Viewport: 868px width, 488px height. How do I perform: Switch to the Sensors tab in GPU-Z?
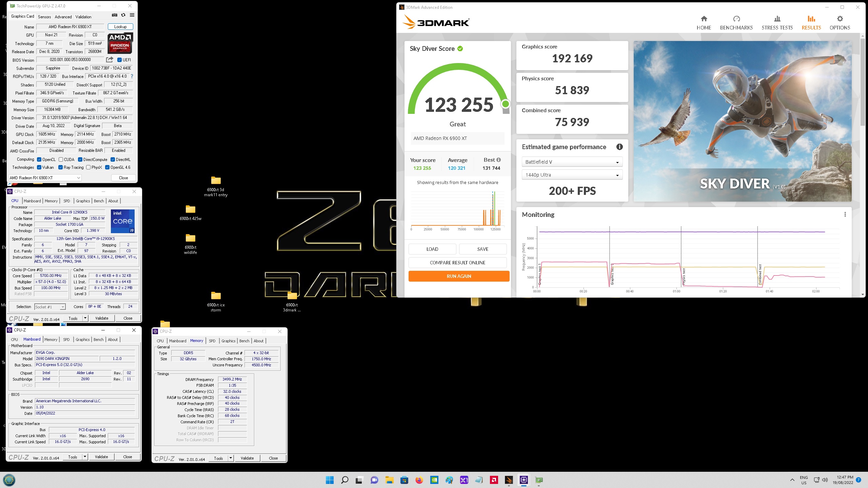click(x=44, y=17)
